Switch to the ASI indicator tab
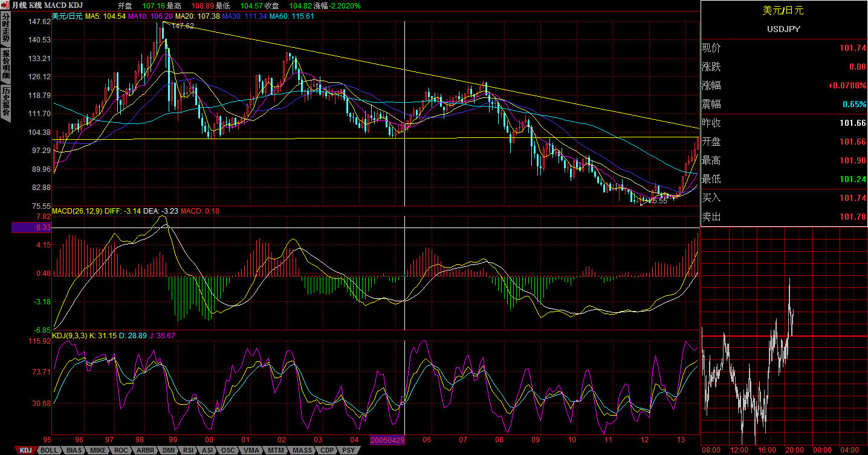Screen dimensions: 868x455 (208, 450)
